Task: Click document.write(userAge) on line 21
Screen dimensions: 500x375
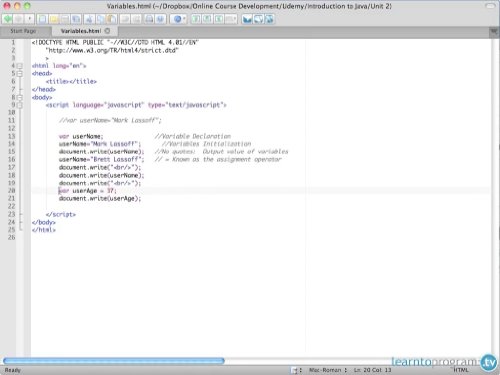Action: pos(100,199)
